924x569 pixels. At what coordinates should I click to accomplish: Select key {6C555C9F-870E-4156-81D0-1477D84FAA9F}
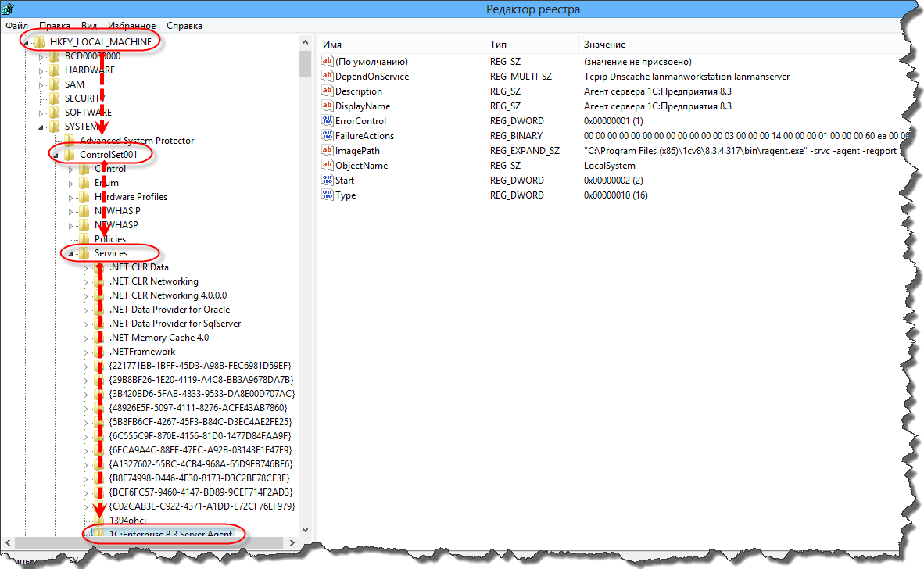point(200,436)
